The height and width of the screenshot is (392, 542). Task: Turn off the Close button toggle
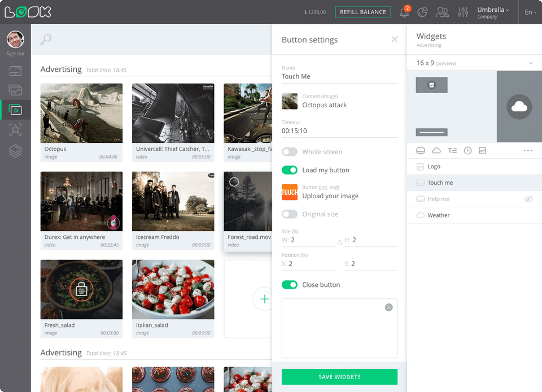[289, 285]
